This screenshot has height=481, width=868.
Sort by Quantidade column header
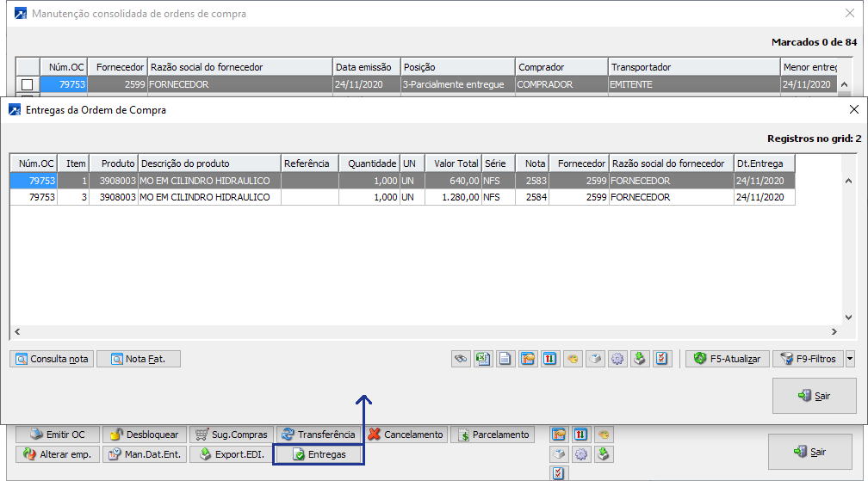(369, 163)
